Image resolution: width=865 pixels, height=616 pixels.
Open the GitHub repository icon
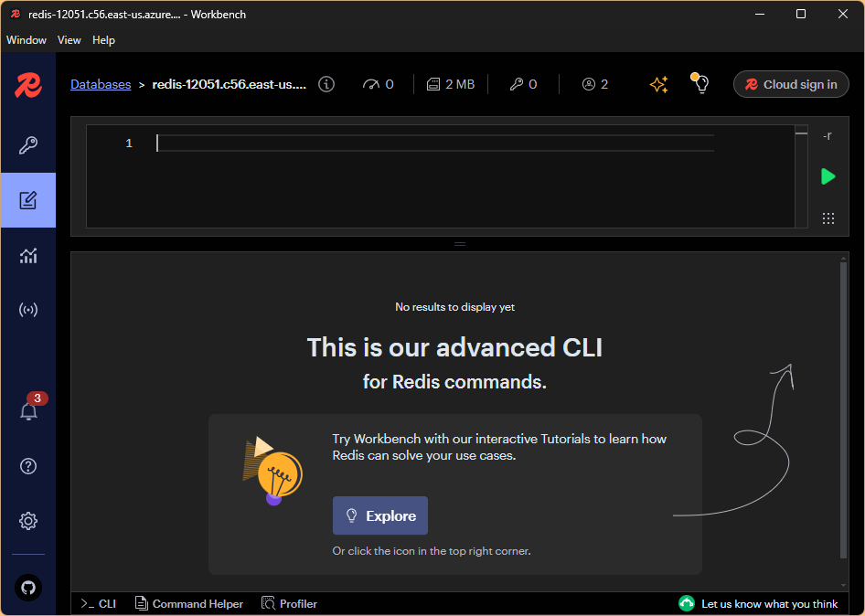[28, 588]
